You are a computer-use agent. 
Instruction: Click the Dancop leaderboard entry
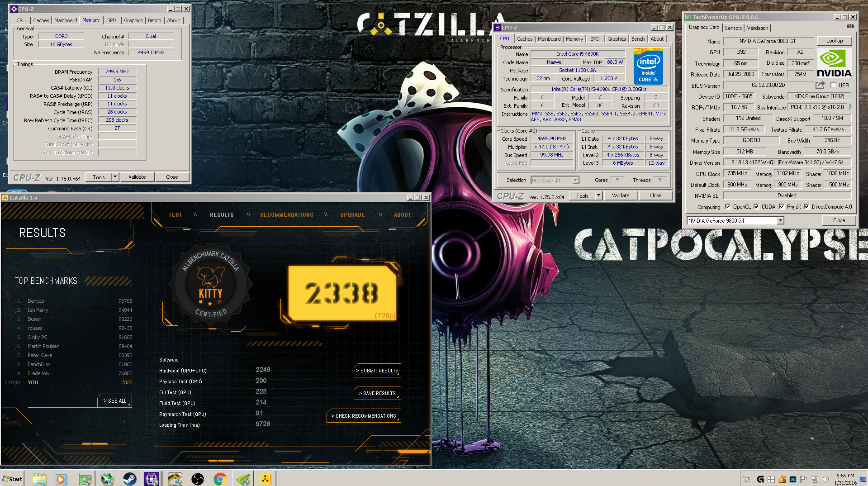[75, 301]
